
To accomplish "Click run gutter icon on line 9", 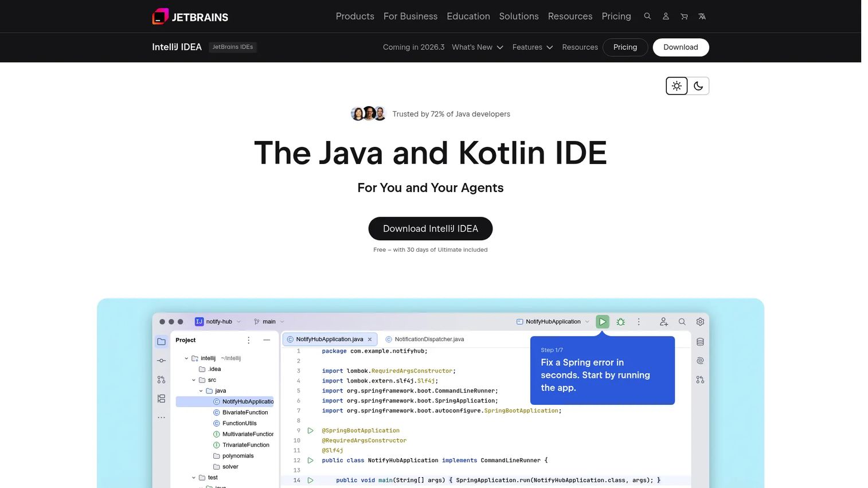I will (310, 431).
